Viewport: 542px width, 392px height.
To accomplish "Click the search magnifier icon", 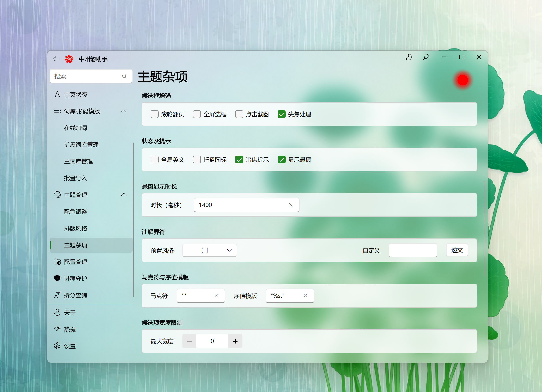I will 124,76.
